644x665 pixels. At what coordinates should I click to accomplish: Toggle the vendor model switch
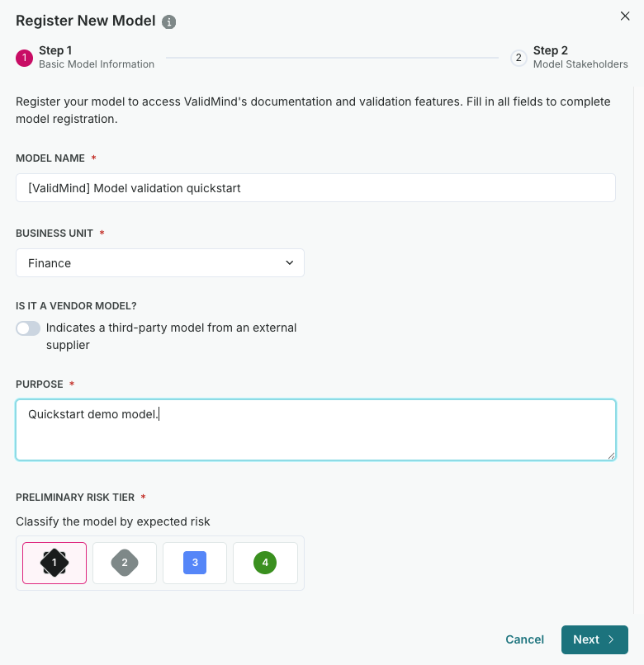28,328
